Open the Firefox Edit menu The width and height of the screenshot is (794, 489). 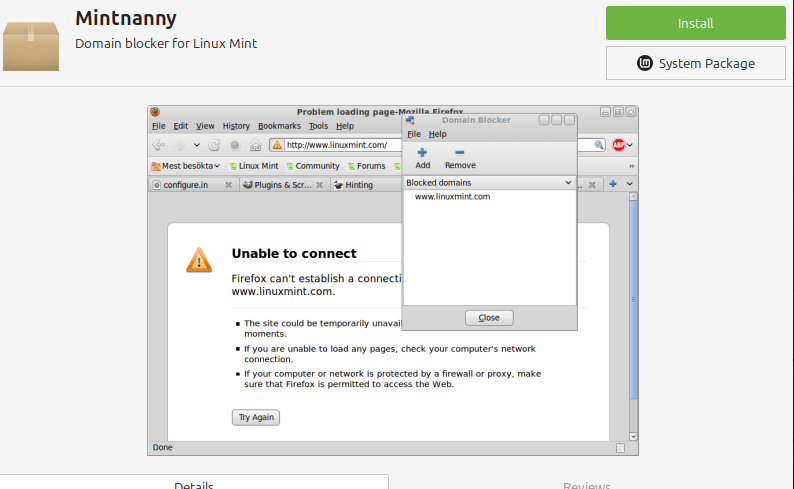click(181, 126)
